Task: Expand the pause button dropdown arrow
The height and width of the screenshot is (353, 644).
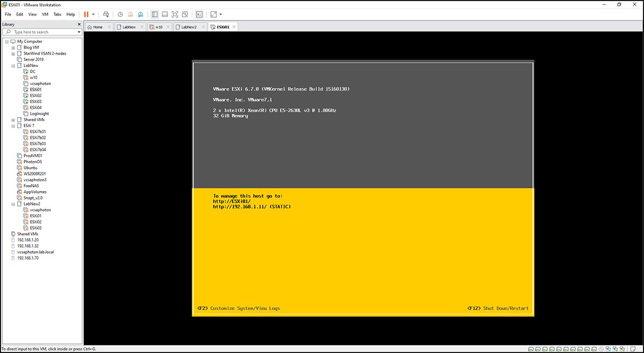Action: point(93,14)
